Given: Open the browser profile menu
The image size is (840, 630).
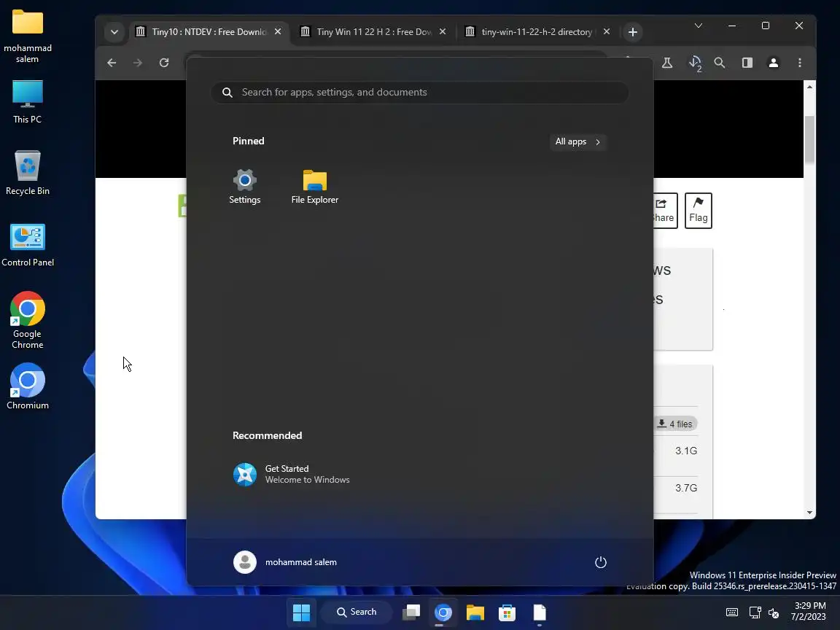Looking at the screenshot, I should [774, 63].
